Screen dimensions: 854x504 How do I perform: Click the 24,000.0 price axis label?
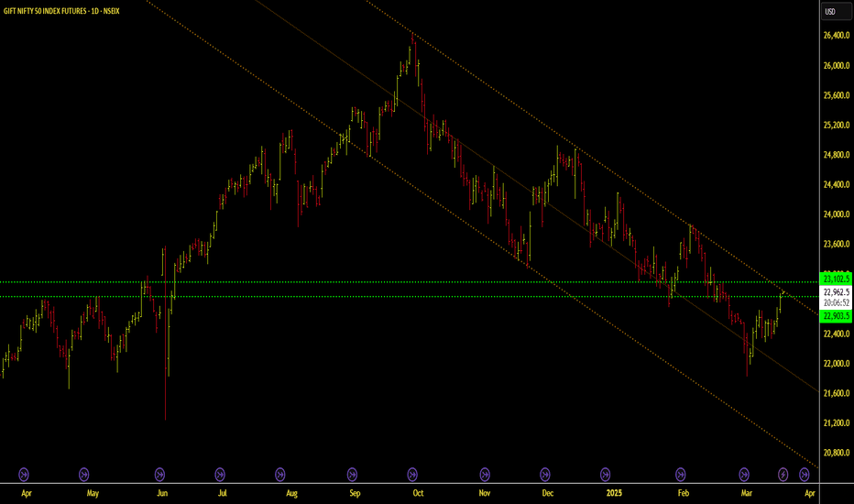tap(836, 214)
